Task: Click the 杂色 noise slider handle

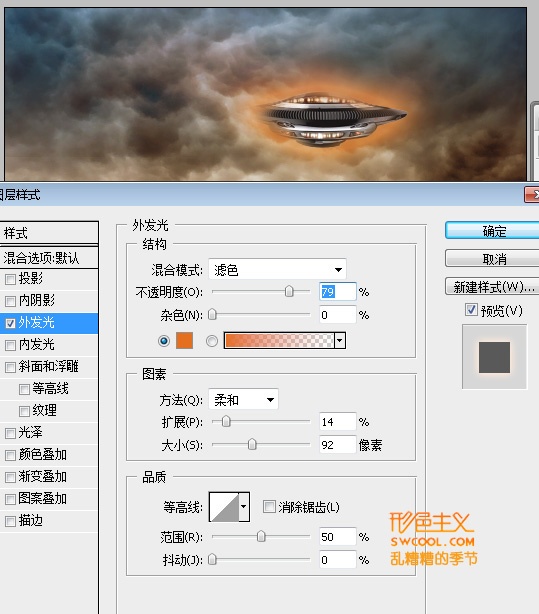Action: pyautogui.click(x=212, y=314)
